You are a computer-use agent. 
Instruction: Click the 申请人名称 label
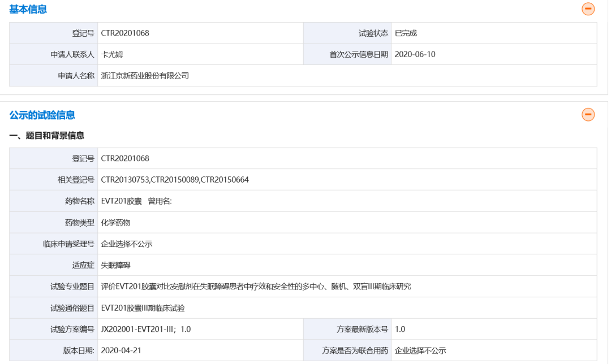[76, 76]
